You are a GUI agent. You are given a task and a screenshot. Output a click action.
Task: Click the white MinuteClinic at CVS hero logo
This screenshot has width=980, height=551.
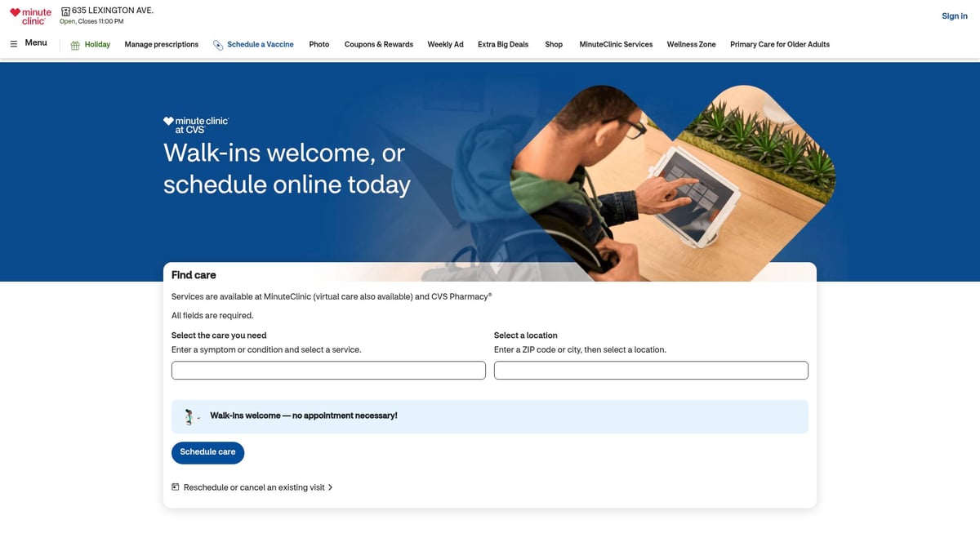click(196, 123)
